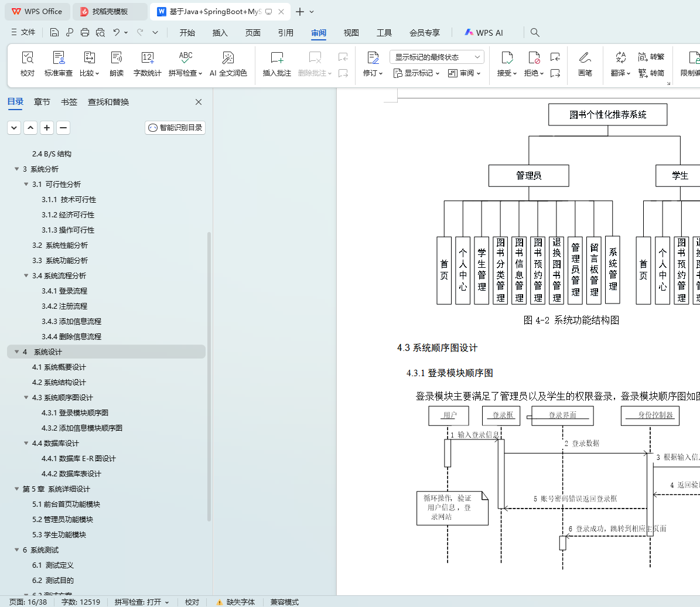The height and width of the screenshot is (607, 700).
Task: Collapse the 3 系统分析 tree node
Action: 16,169
